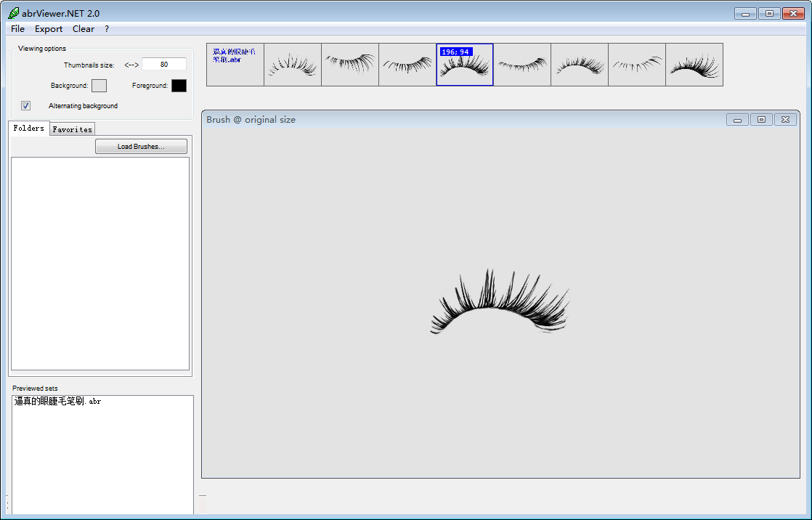Click the abrViewer.NET app icon in title bar

(13, 13)
